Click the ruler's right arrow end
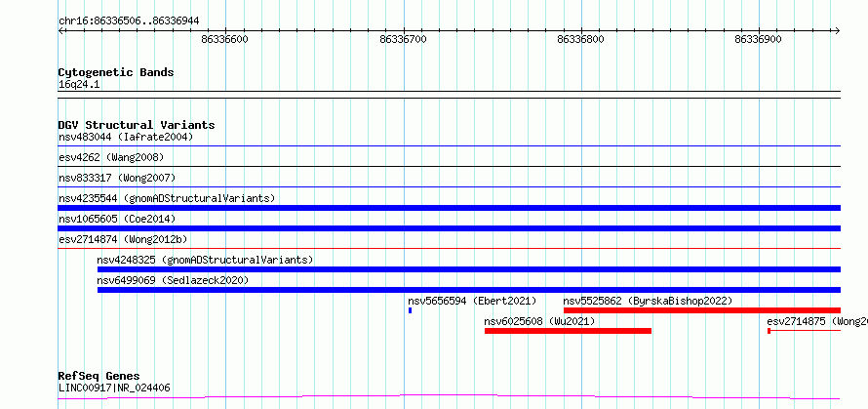 (838, 31)
